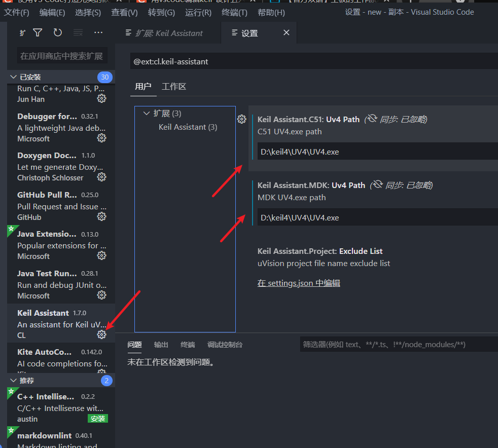Install the C++ Intellisense extension
The width and height of the screenshot is (498, 448).
coord(98,419)
